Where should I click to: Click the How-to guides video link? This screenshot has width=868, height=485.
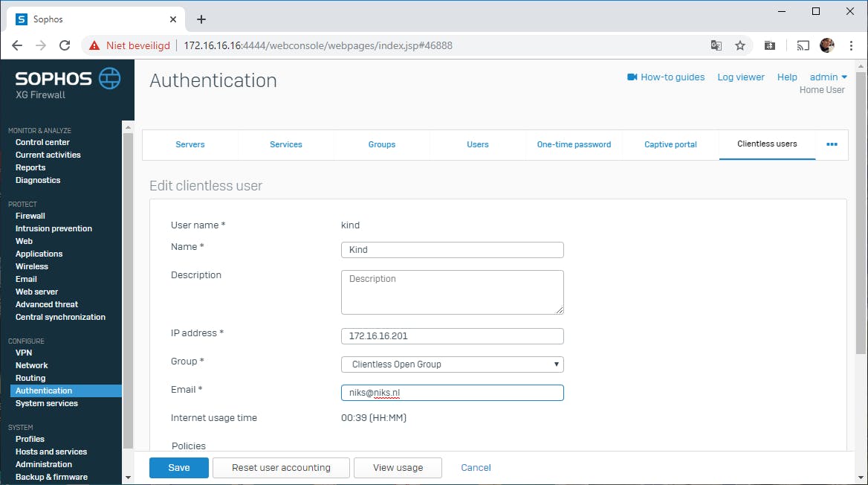[666, 77]
